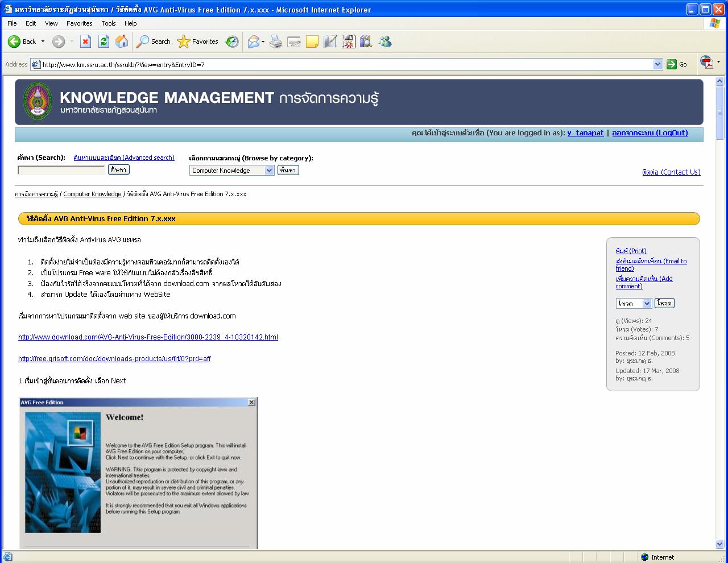Click the Edit page toolbar icon
728x563 pixels.
coord(294,42)
